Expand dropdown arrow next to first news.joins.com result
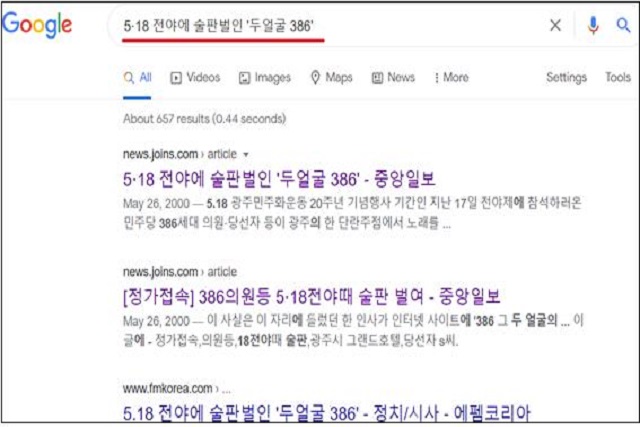This screenshot has height=427, width=640. pyautogui.click(x=246, y=155)
